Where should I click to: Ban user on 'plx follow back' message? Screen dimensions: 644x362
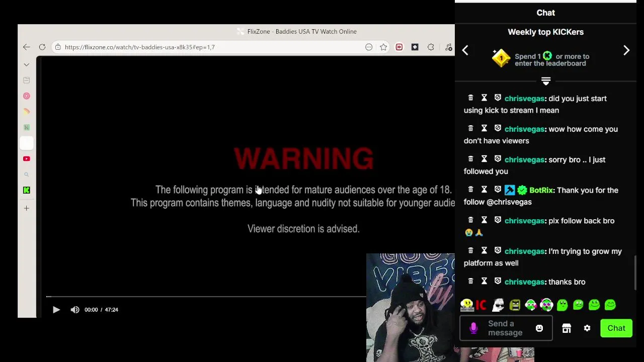498,220
